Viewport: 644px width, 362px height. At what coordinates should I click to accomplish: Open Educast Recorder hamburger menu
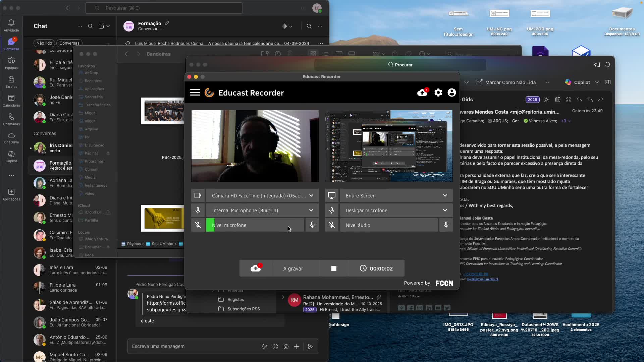pyautogui.click(x=195, y=93)
